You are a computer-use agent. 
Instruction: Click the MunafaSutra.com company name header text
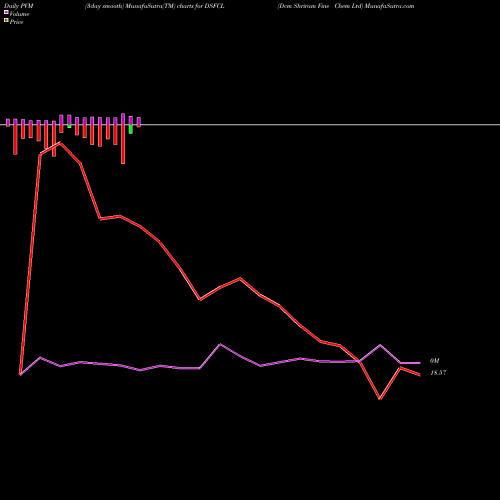click(x=346, y=6)
